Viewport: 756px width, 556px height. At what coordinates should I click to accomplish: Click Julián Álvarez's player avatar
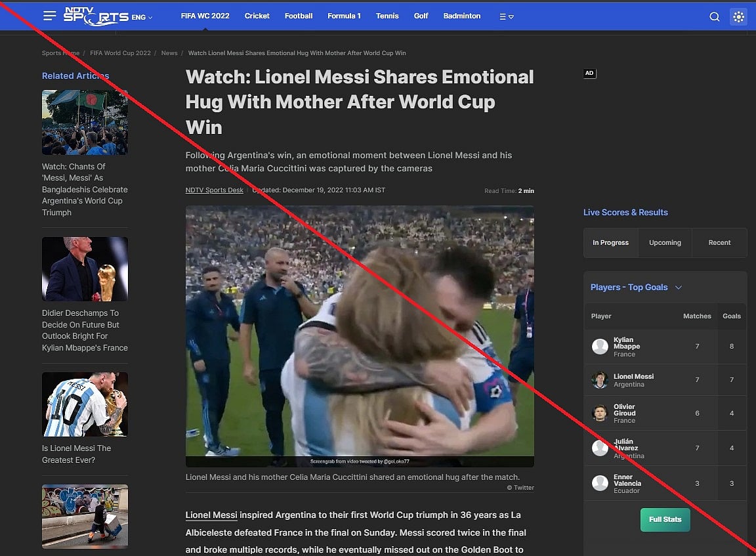[600, 448]
